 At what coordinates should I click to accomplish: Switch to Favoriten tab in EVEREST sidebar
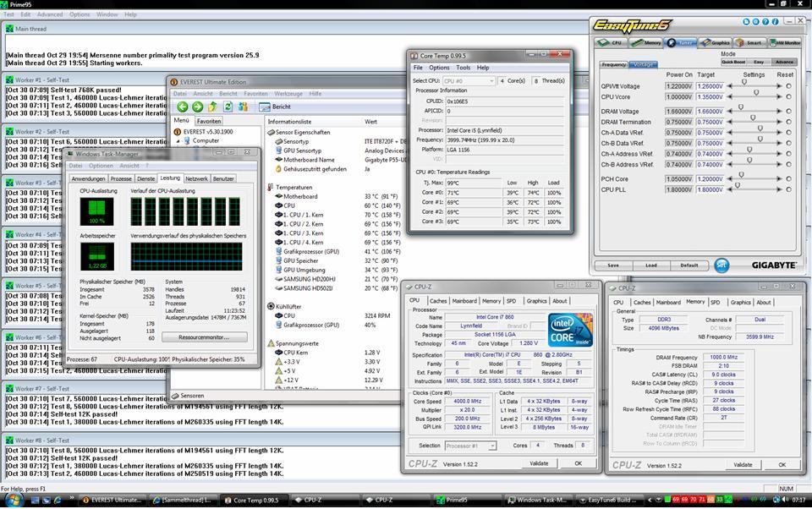coord(209,121)
